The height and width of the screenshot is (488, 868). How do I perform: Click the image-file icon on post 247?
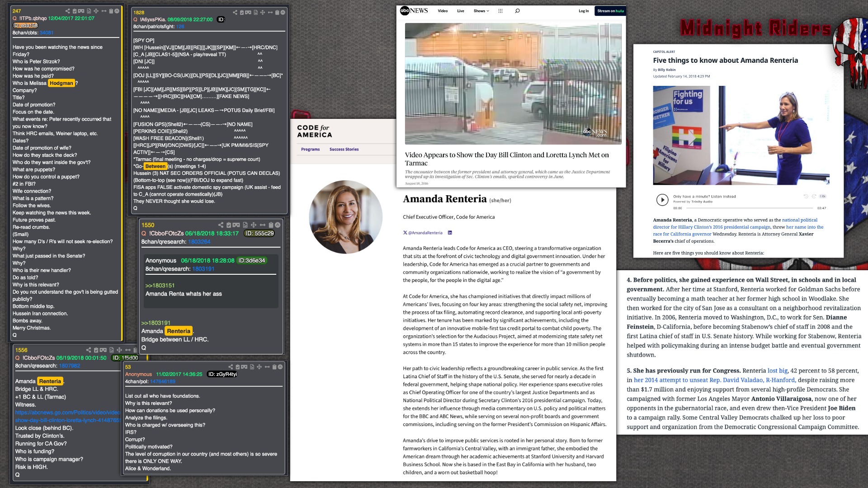click(x=89, y=11)
